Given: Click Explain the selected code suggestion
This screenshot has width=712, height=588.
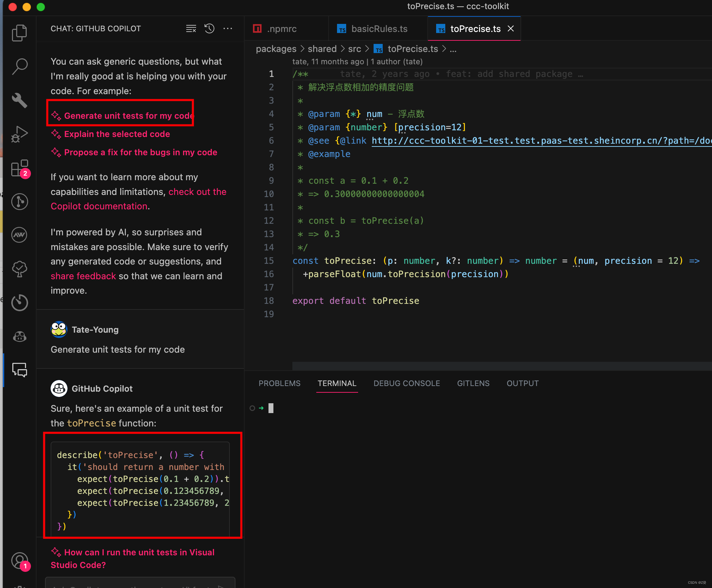Looking at the screenshot, I should pyautogui.click(x=117, y=134).
